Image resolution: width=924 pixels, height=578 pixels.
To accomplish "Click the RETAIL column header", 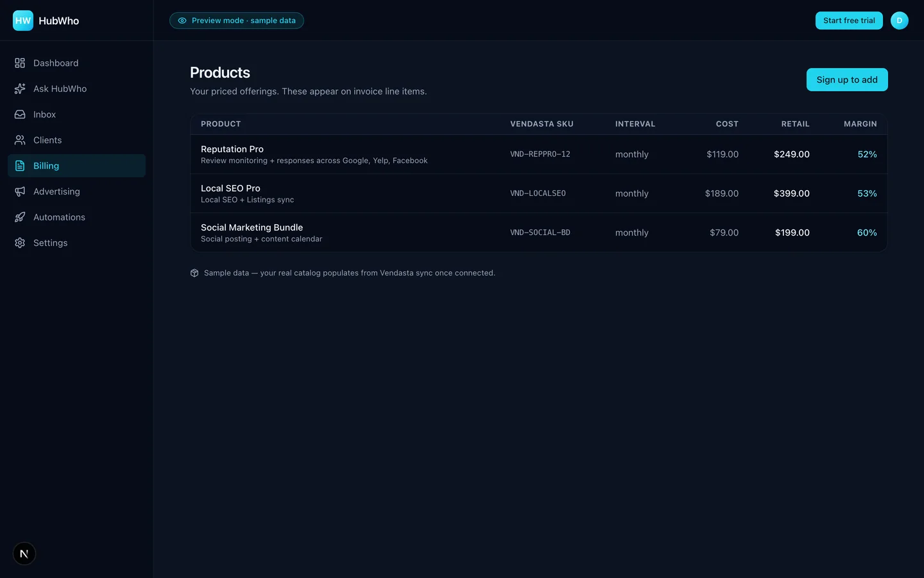I will coord(795,124).
